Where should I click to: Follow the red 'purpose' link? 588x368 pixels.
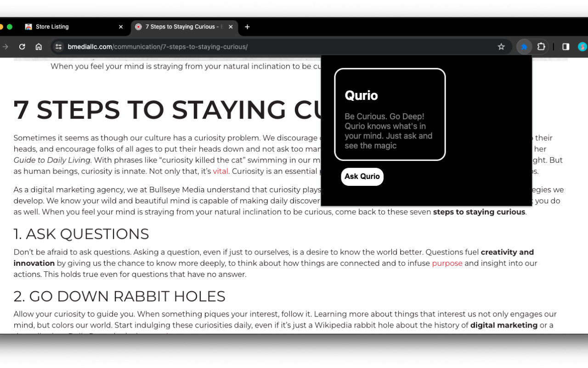(447, 263)
